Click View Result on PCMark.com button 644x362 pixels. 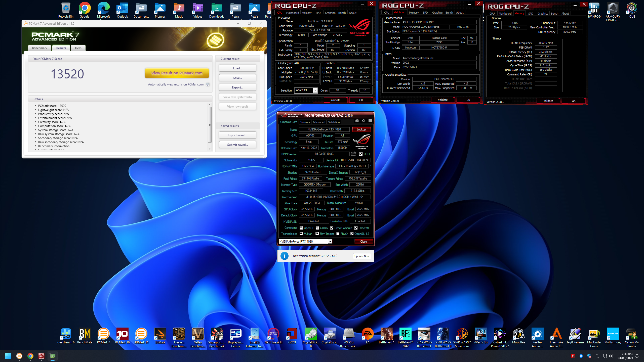pyautogui.click(x=177, y=73)
